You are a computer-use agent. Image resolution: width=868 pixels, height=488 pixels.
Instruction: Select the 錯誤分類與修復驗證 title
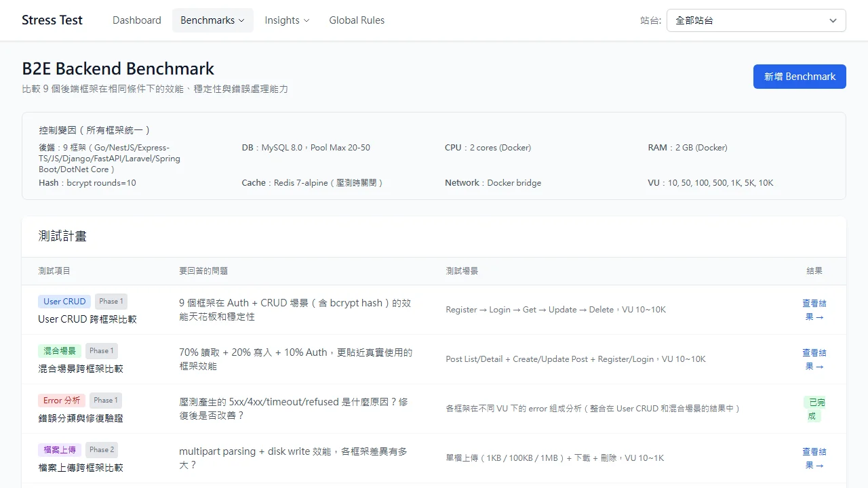81,418
